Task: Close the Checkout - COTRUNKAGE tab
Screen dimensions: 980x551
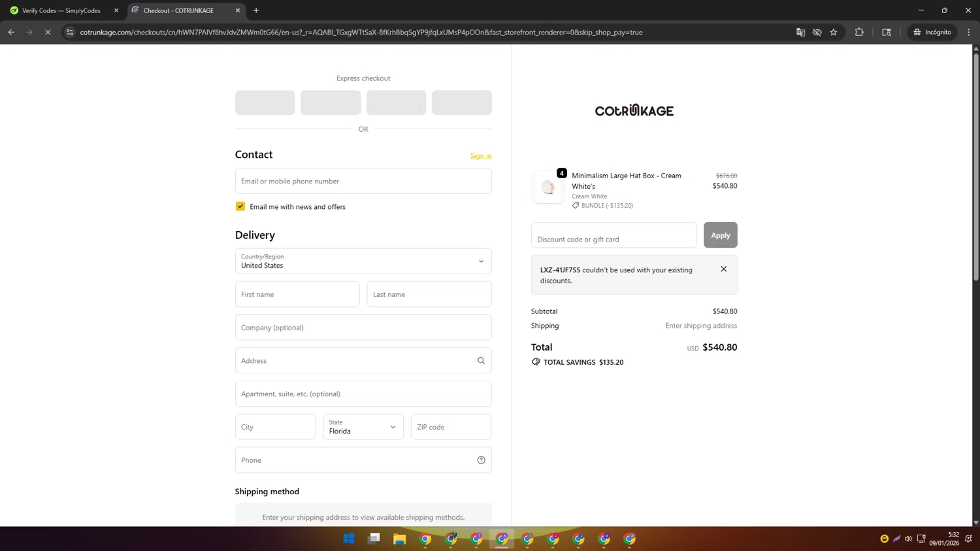Action: tap(238, 10)
